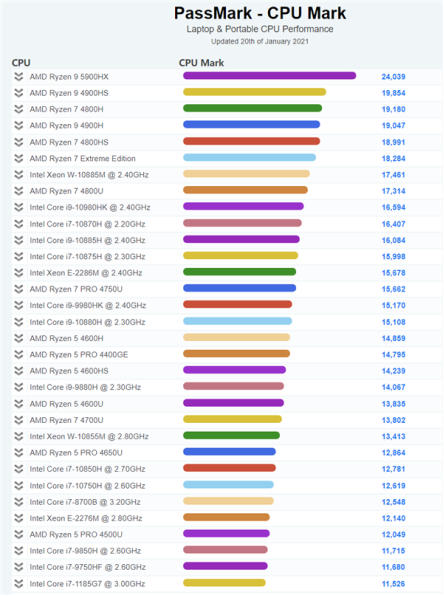Image resolution: width=444 pixels, height=596 pixels.
Task: Open the Intel Core i7-10750H link
Action: tap(87, 486)
